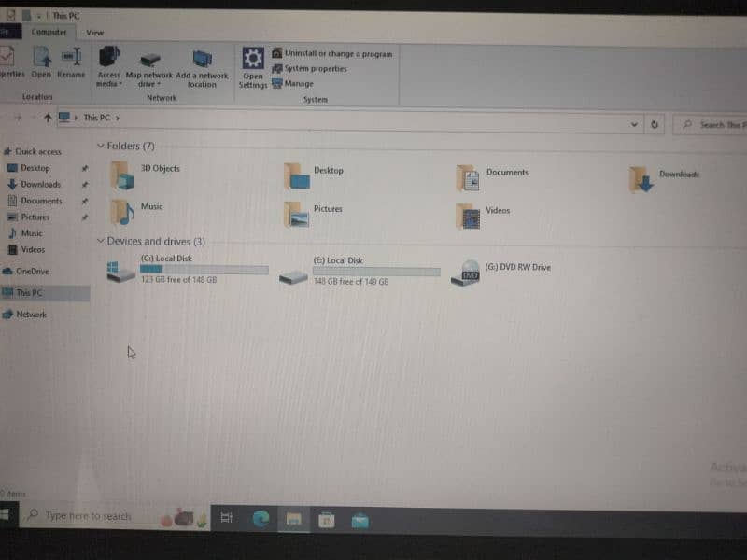Select Desktop in navigation pane
Image resolution: width=747 pixels, height=560 pixels.
coord(30,168)
